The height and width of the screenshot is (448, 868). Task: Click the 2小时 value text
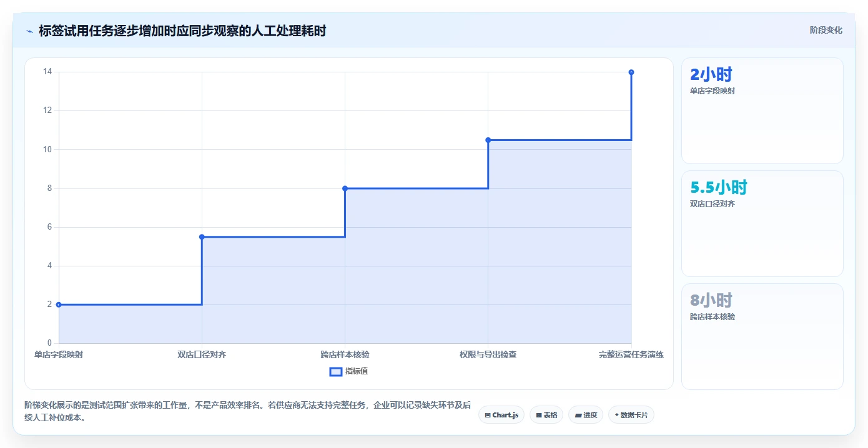tap(711, 74)
